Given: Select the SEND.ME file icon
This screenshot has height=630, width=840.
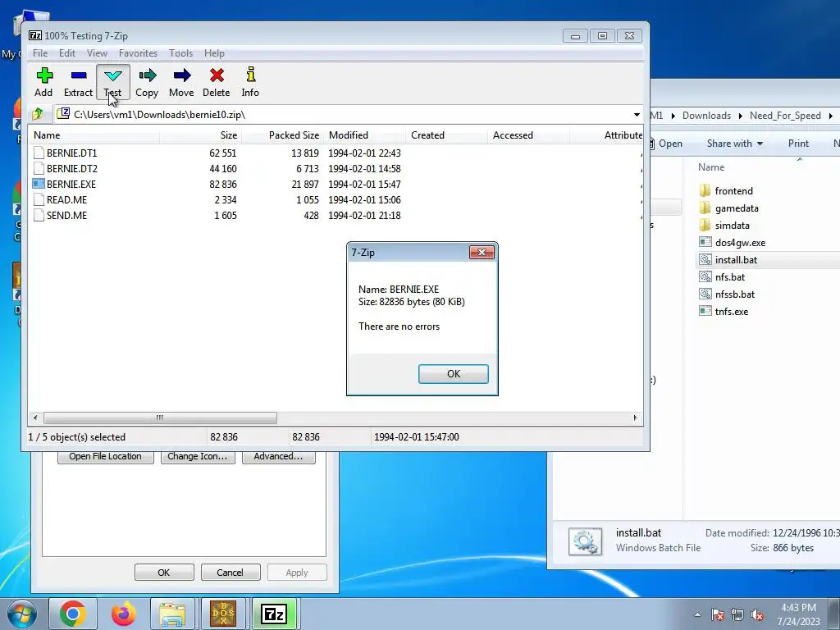Looking at the screenshot, I should pyautogui.click(x=39, y=215).
